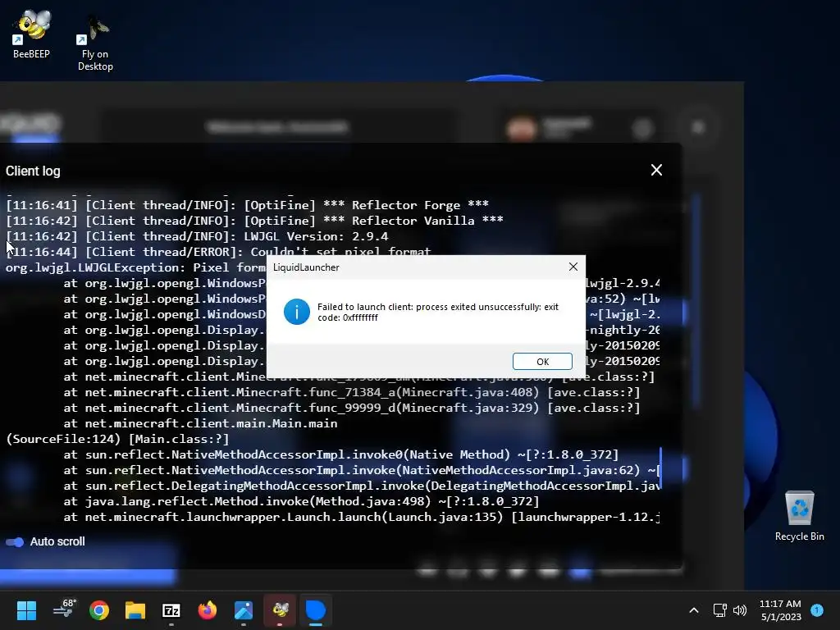
Task: Click log line with 'Method.java:498'
Action: [301, 501]
